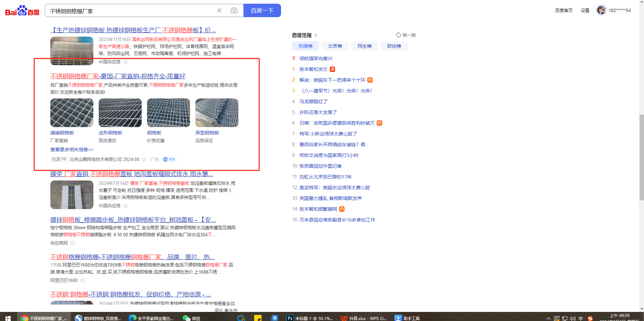Viewport: 644px width, 321px height.
Task: Click 查看更多相关信息>> link
Action: click(72, 150)
